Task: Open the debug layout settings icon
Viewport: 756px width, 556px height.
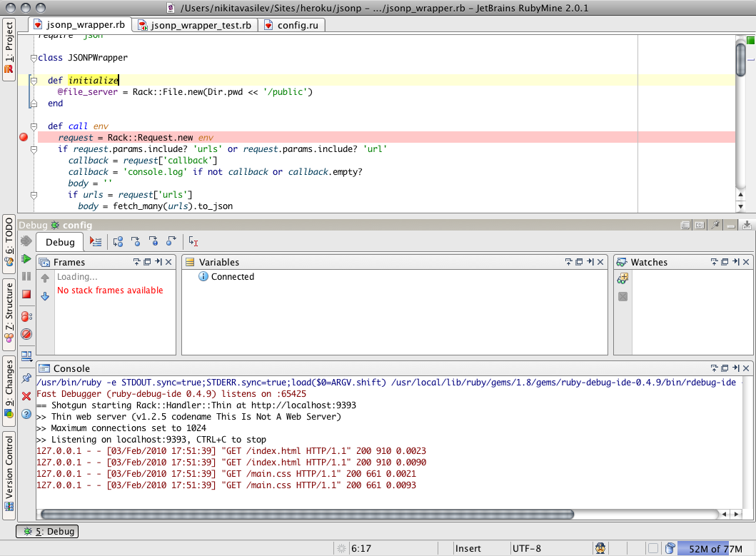Action: [26, 356]
